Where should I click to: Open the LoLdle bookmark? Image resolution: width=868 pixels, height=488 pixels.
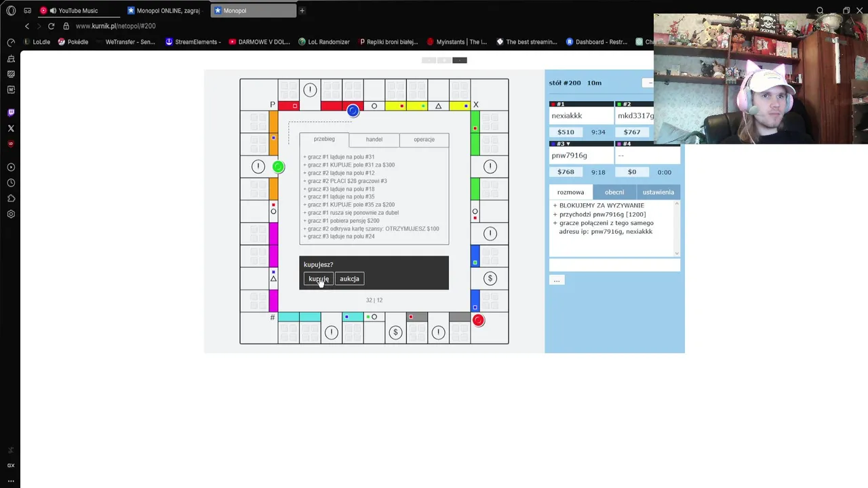(37, 42)
